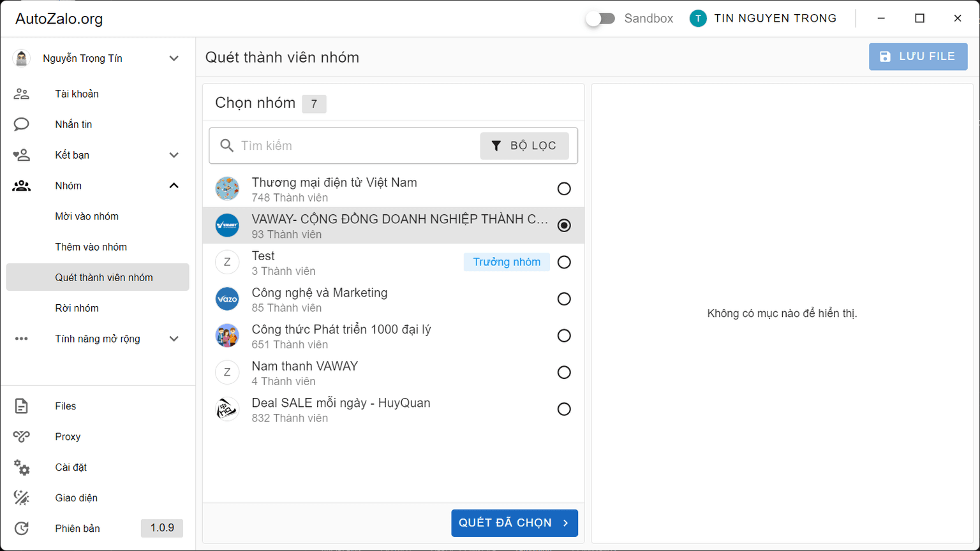Select Thương mại điện tử Việt Nam radio
Screen dimensions: 980x551
click(564, 189)
